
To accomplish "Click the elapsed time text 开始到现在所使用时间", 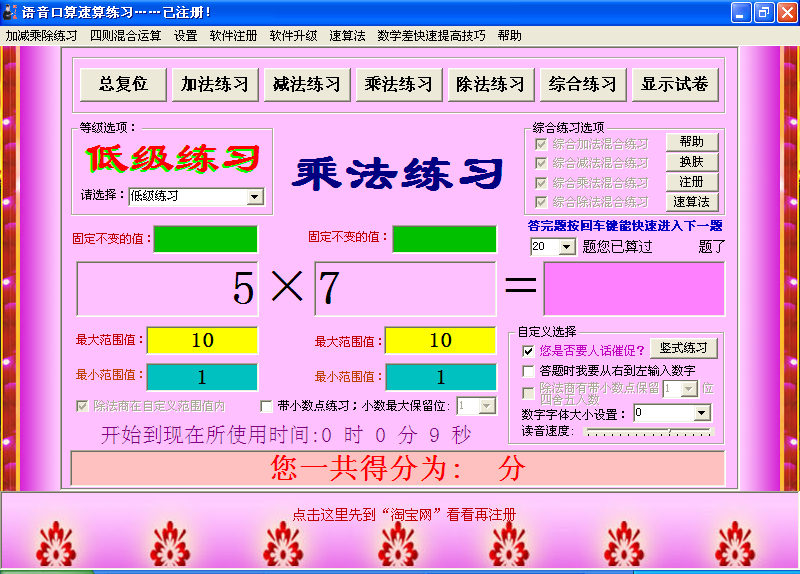I will tap(286, 435).
